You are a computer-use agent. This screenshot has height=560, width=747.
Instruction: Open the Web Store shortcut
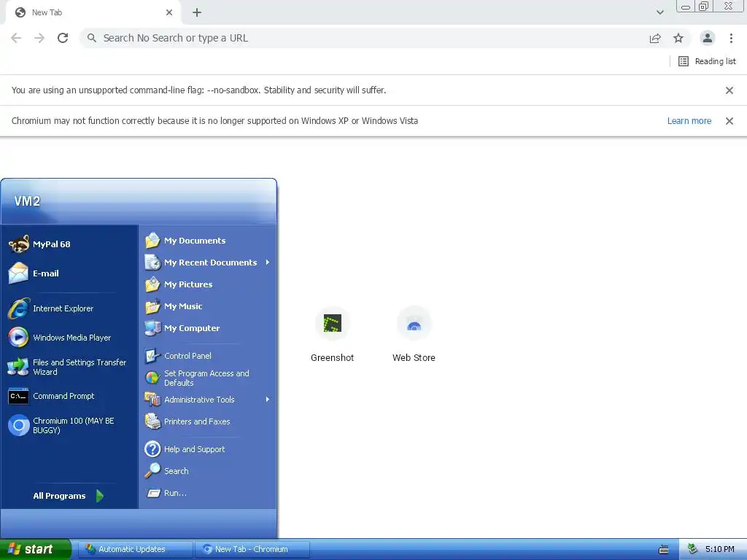414,334
